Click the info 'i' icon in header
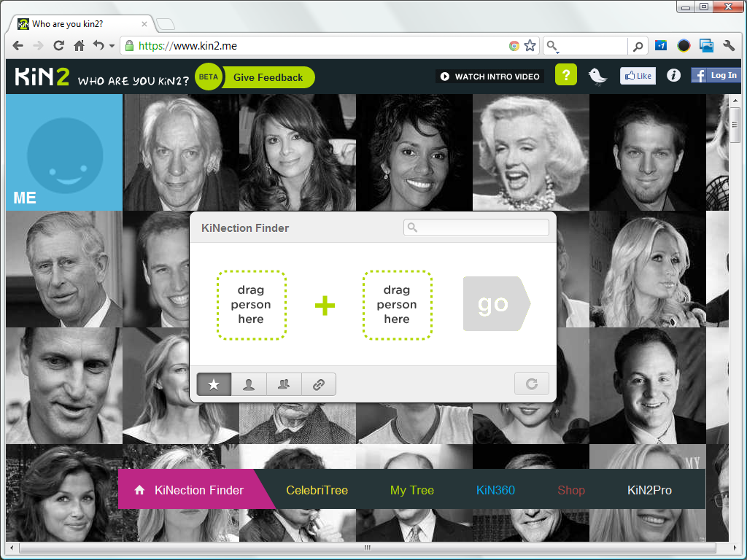The image size is (747, 560). (673, 75)
